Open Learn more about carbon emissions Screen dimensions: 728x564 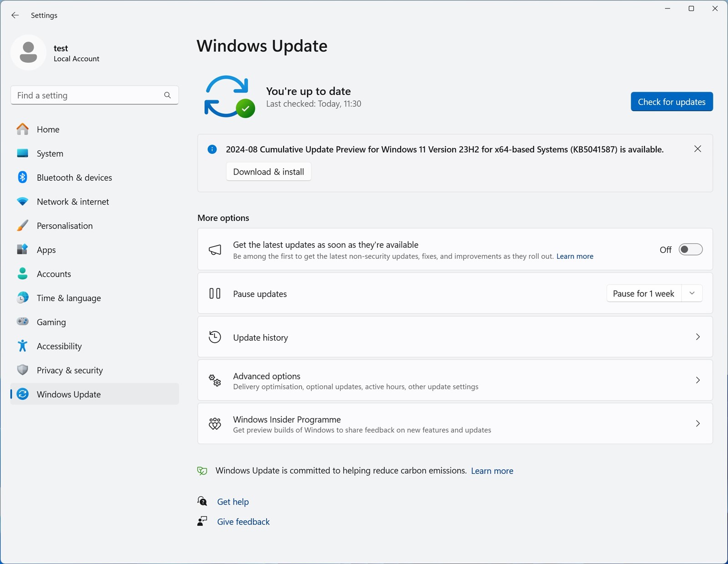point(492,471)
